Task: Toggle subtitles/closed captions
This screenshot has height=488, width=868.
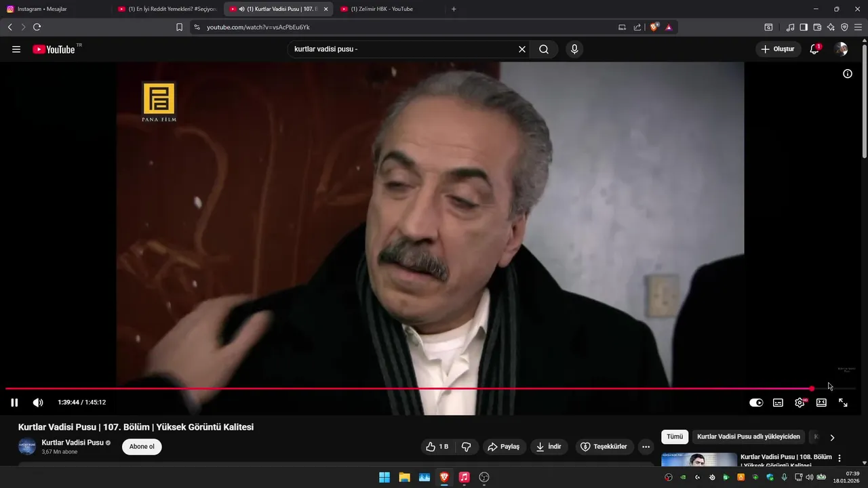Action: 778,403
